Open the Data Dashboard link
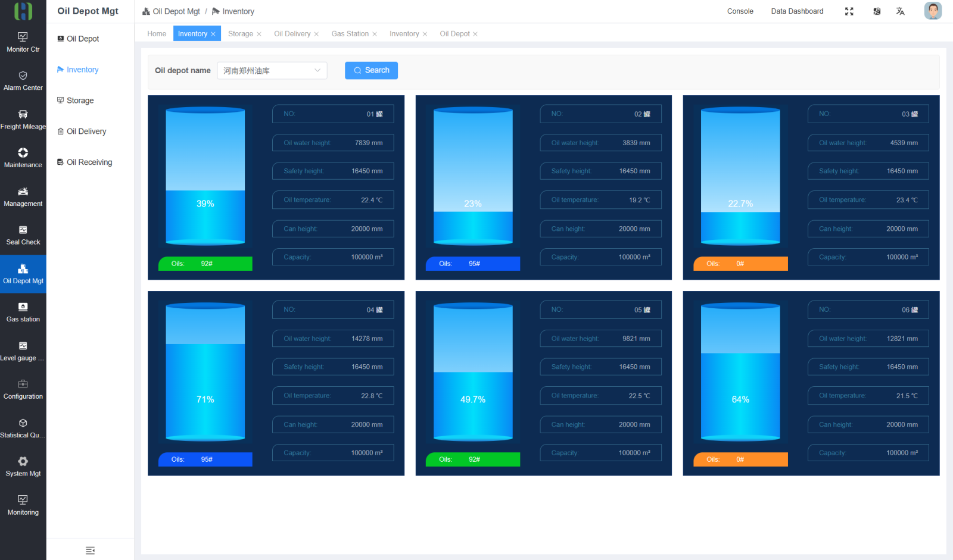This screenshot has width=953, height=560. (797, 11)
